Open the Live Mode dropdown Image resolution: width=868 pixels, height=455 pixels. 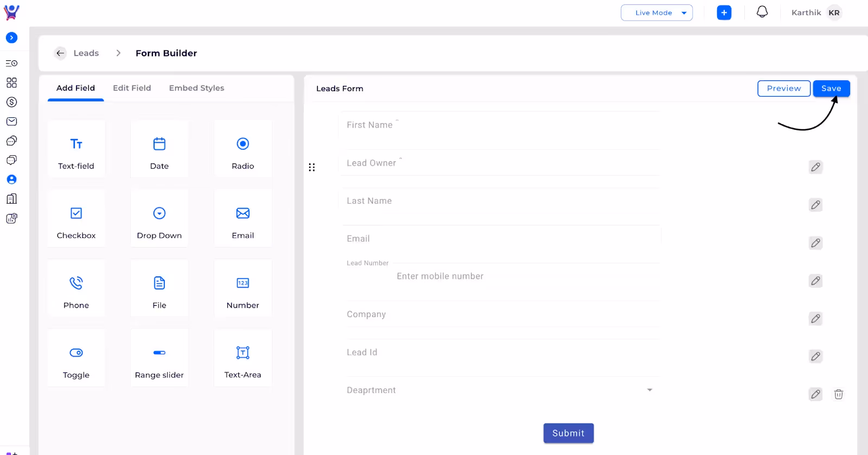[656, 12]
